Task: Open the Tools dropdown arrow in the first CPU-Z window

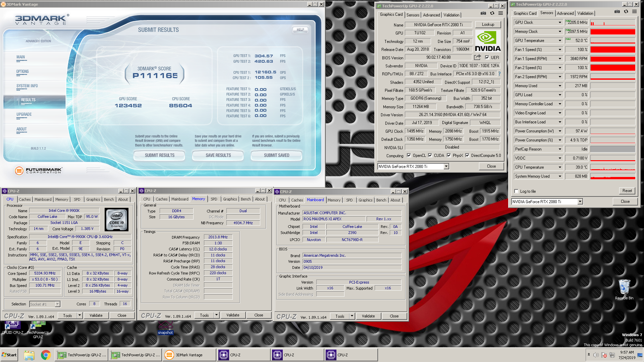Action: [x=79, y=315]
